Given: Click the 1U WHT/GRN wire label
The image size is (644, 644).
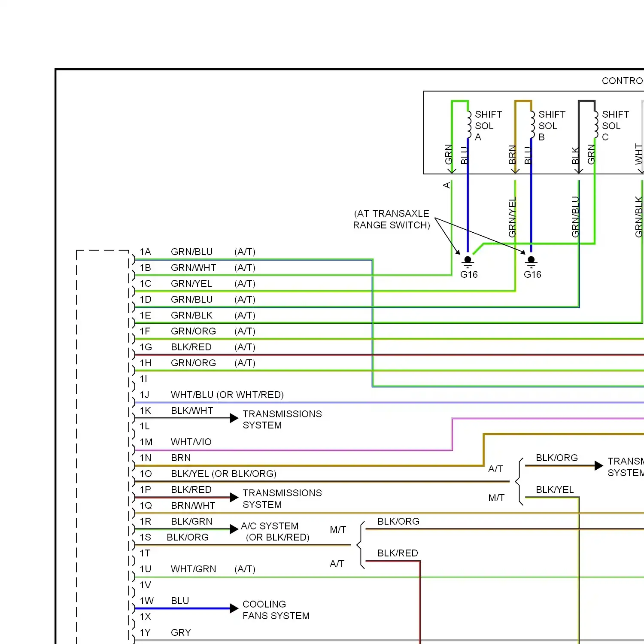Looking at the screenshot, I should tap(193, 569).
